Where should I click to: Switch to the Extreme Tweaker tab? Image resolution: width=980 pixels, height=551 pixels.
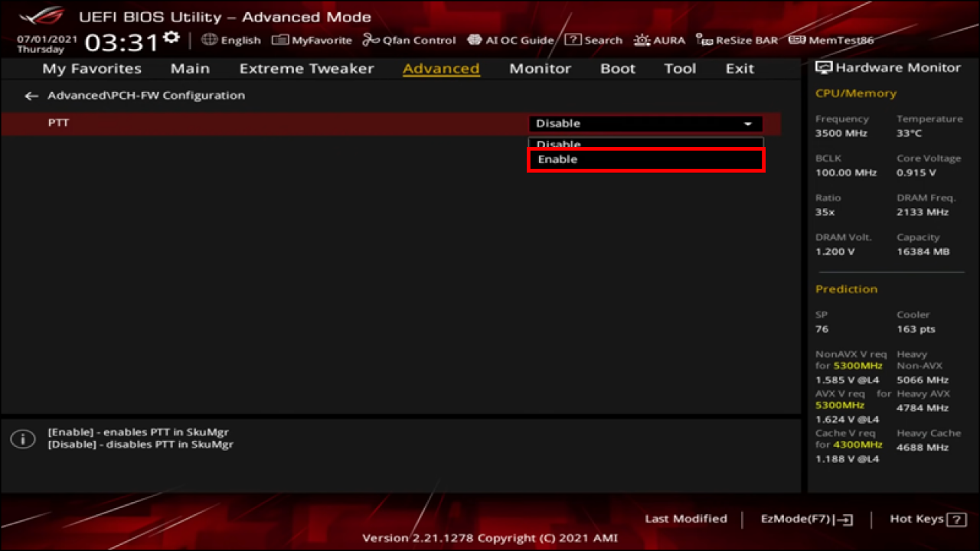[306, 68]
